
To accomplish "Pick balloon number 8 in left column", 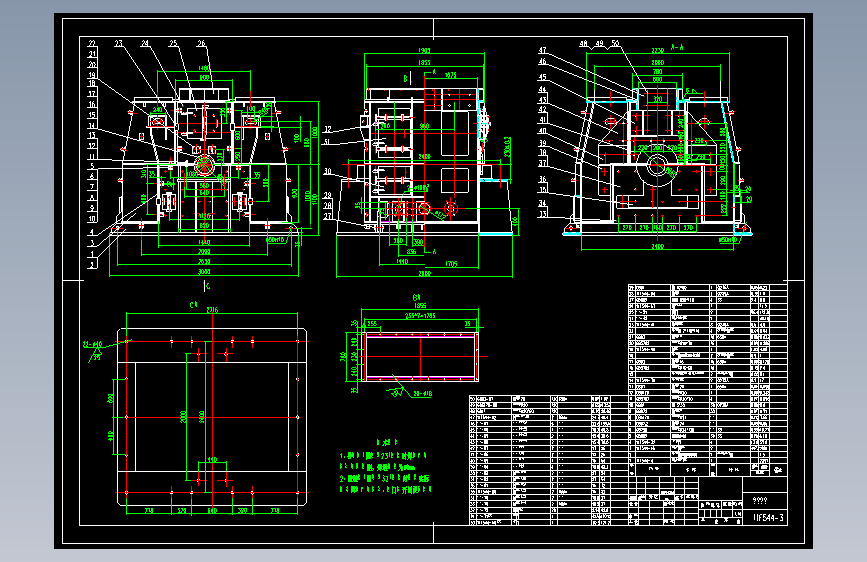I will [92, 197].
